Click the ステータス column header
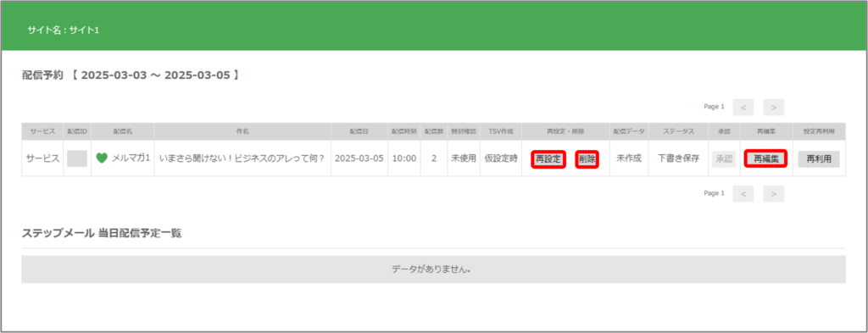The image size is (868, 333). click(x=679, y=131)
